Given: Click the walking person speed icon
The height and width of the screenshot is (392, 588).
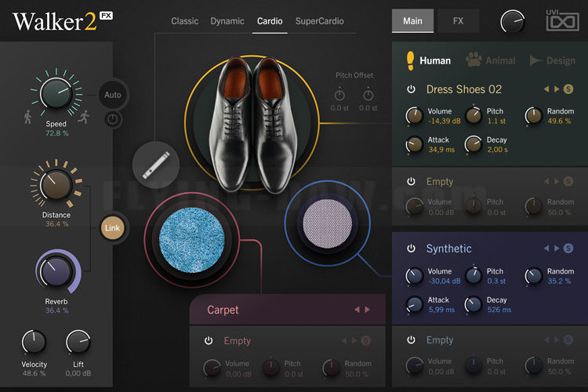Looking at the screenshot, I should point(27,117).
